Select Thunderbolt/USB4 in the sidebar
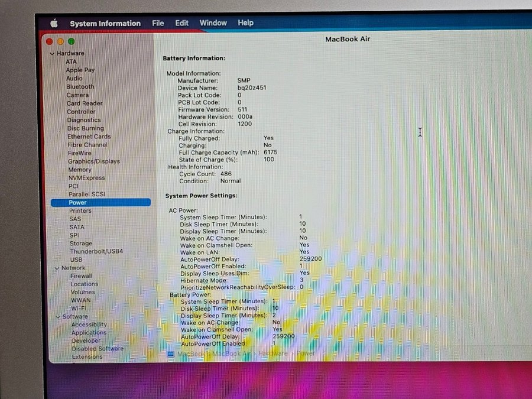The height and width of the screenshot is (399, 532). coord(97,251)
